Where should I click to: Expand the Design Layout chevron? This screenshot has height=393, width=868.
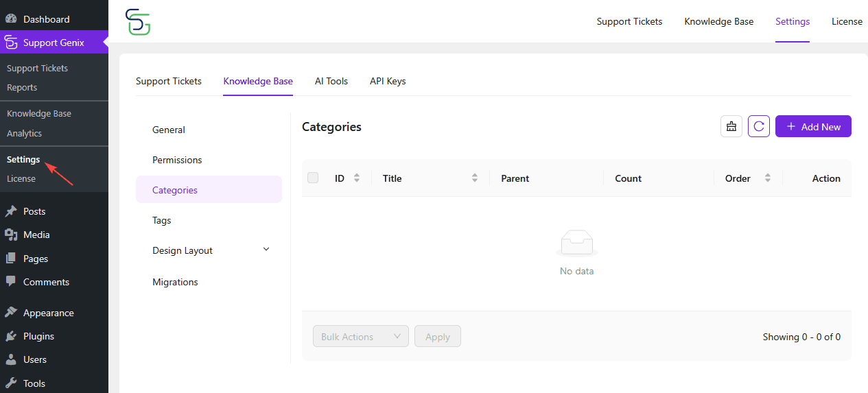pos(267,250)
